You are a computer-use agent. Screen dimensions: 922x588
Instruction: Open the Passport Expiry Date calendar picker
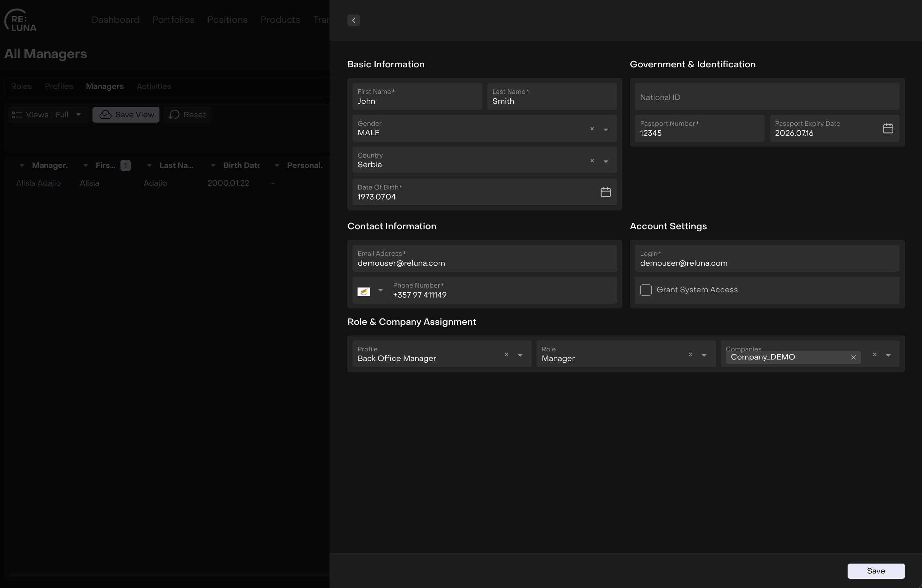[x=888, y=129]
